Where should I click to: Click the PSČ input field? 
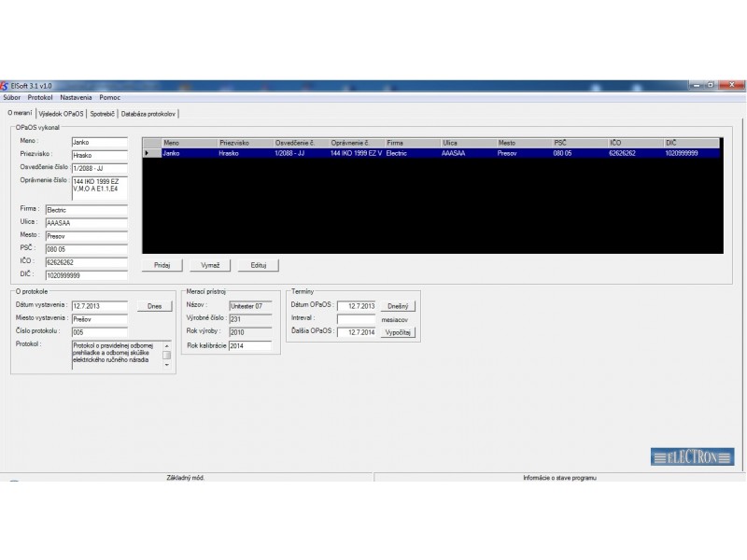pyautogui.click(x=86, y=249)
